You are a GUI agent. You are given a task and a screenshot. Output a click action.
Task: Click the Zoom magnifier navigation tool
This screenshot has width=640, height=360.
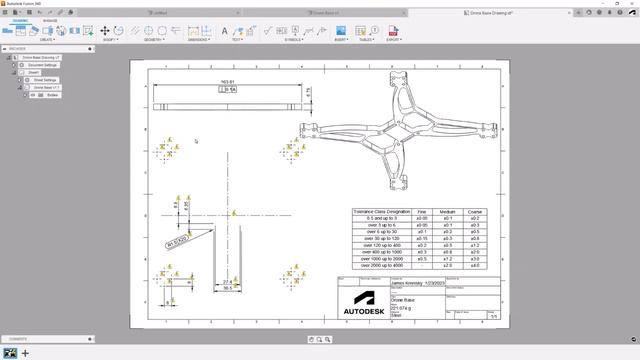[327, 340]
